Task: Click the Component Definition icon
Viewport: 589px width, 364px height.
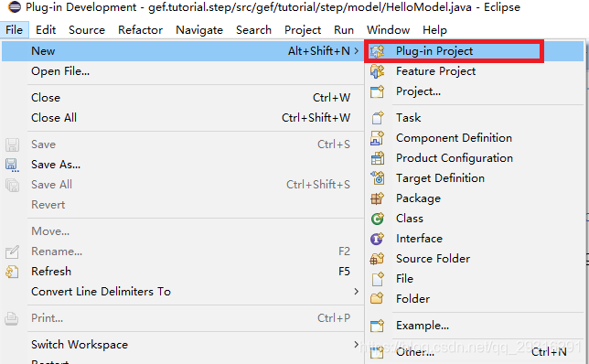Action: coord(378,138)
